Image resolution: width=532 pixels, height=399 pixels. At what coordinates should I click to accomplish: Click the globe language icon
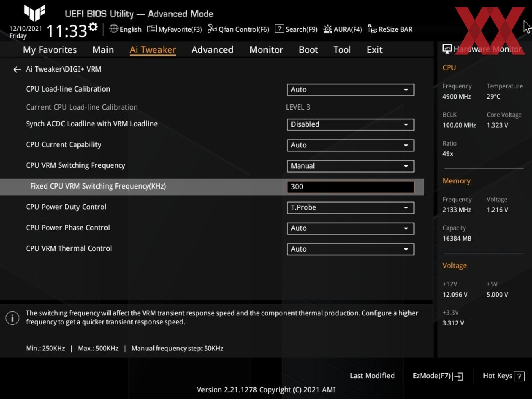[113, 29]
